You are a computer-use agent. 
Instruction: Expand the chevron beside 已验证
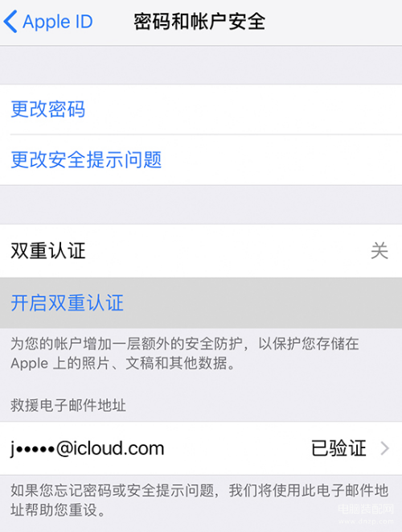384,448
